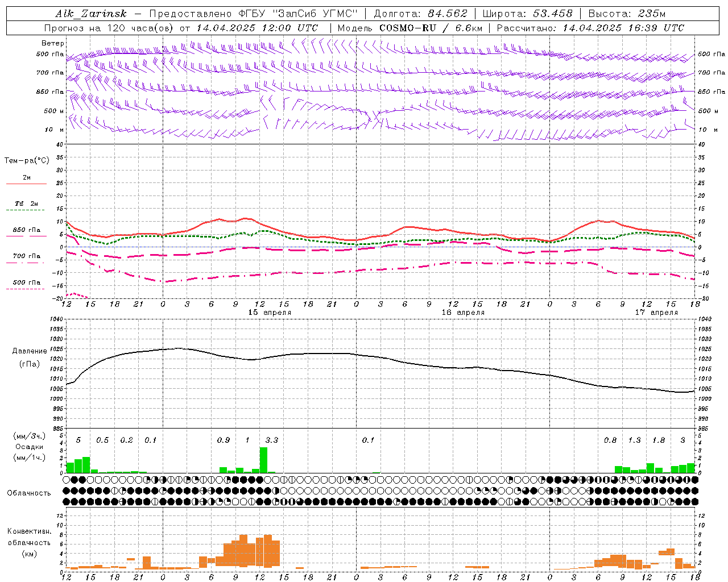The height and width of the screenshot is (582, 728).
Task: Click the 500 м wind level label on the left
Action: (x=55, y=111)
